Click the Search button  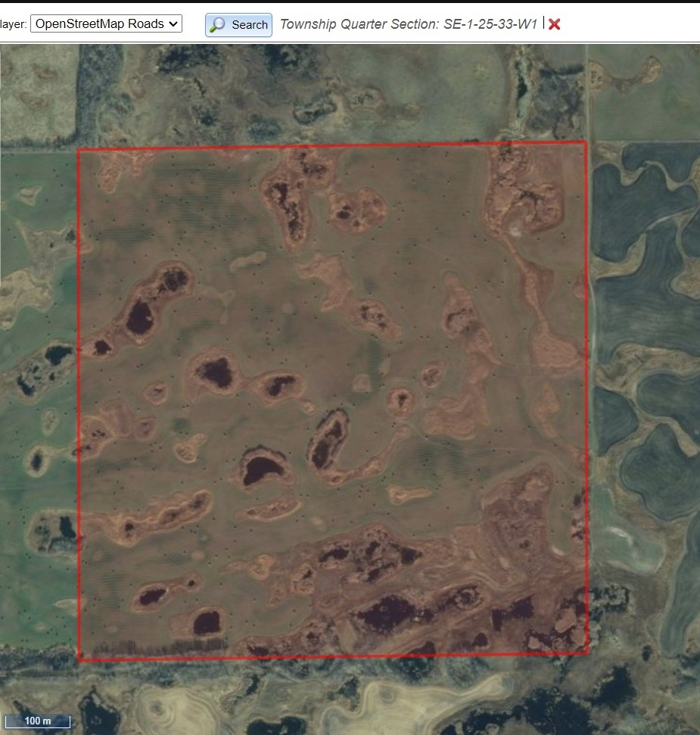pyautogui.click(x=238, y=25)
